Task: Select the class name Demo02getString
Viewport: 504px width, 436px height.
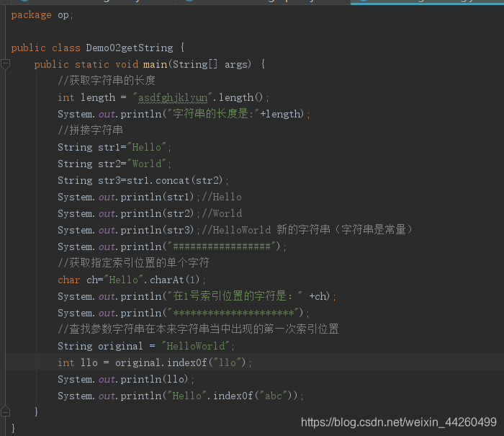Action: point(130,48)
